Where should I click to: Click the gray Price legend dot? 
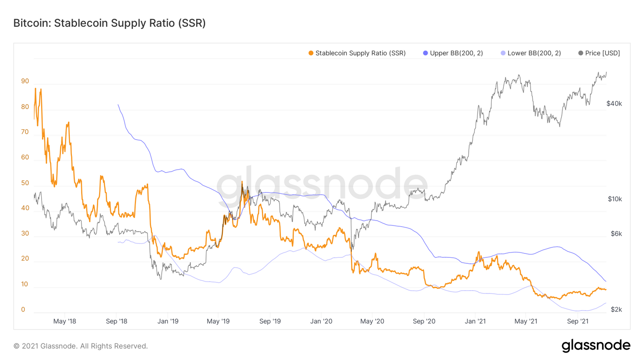coord(581,53)
